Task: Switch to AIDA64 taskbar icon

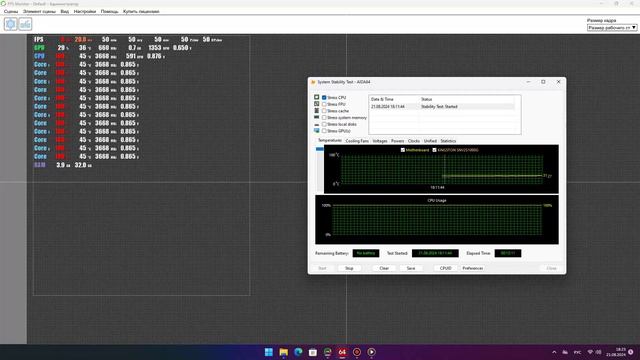Action: (x=342, y=352)
